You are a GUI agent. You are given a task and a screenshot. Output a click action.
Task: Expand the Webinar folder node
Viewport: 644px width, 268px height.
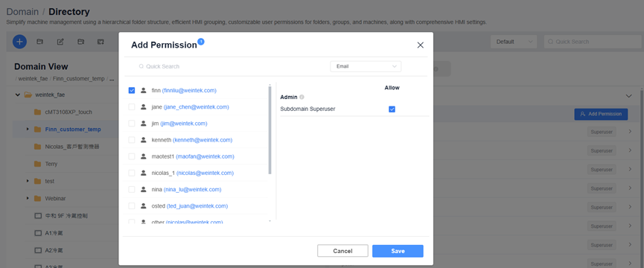[x=28, y=198]
